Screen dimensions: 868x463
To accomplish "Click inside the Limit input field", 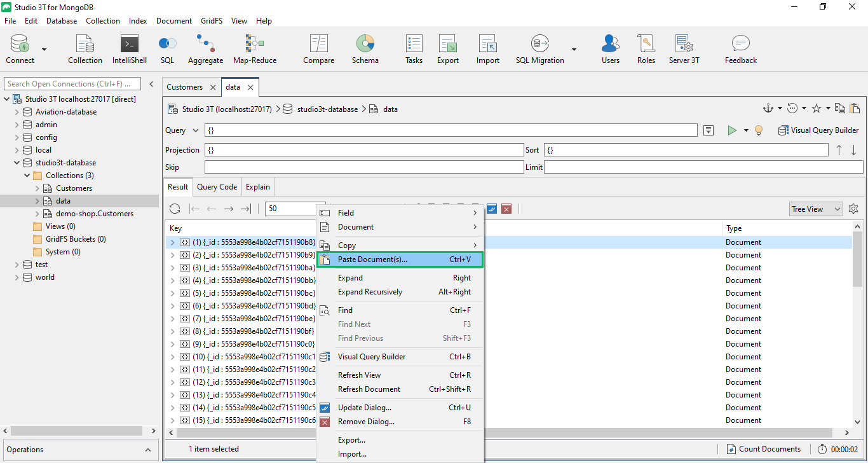I will click(x=699, y=167).
